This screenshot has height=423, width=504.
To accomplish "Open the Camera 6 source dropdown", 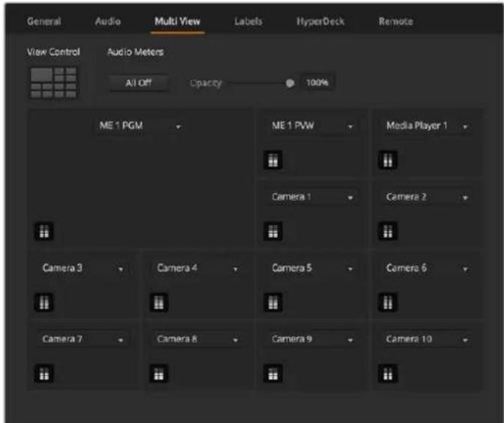I will pos(426,268).
